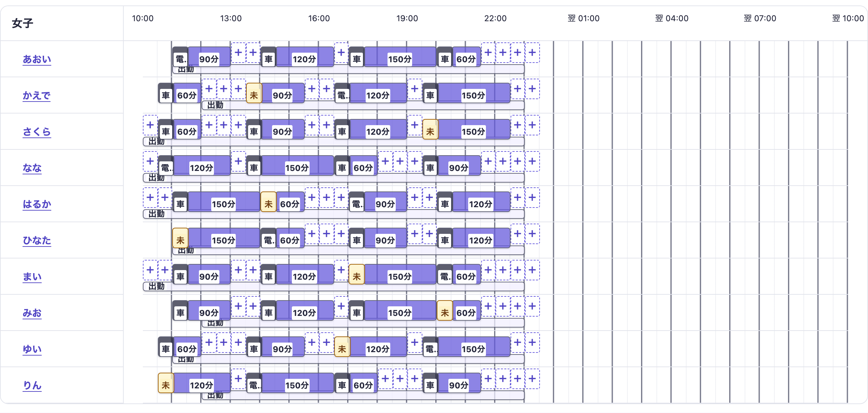Open ひなた's profile link
This screenshot has height=413, width=868.
click(37, 241)
